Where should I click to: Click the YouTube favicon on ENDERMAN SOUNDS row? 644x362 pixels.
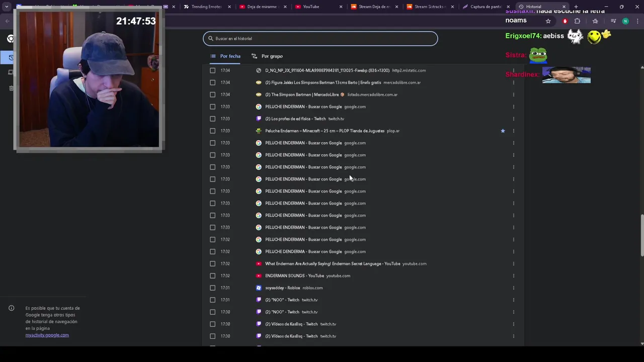click(259, 276)
